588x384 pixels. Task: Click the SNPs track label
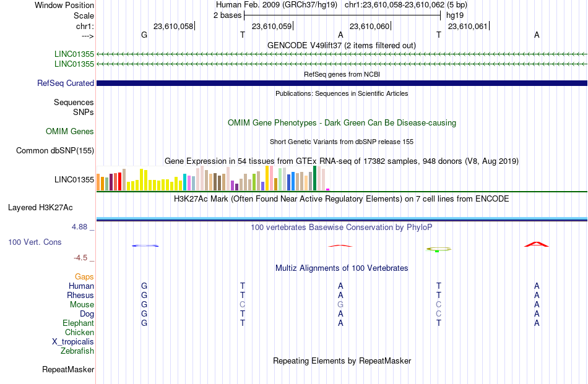click(84, 112)
